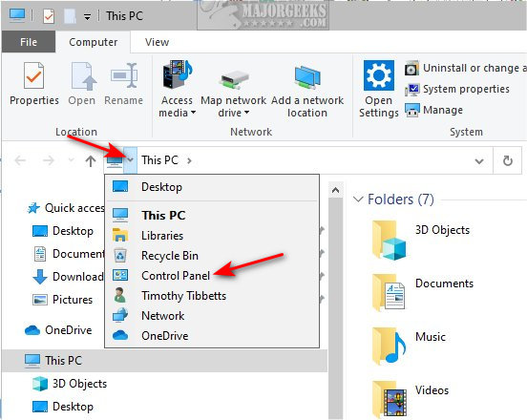Screen dimensions: 527x420
Task: Open the address bar history dropdown
Action: coord(479,161)
